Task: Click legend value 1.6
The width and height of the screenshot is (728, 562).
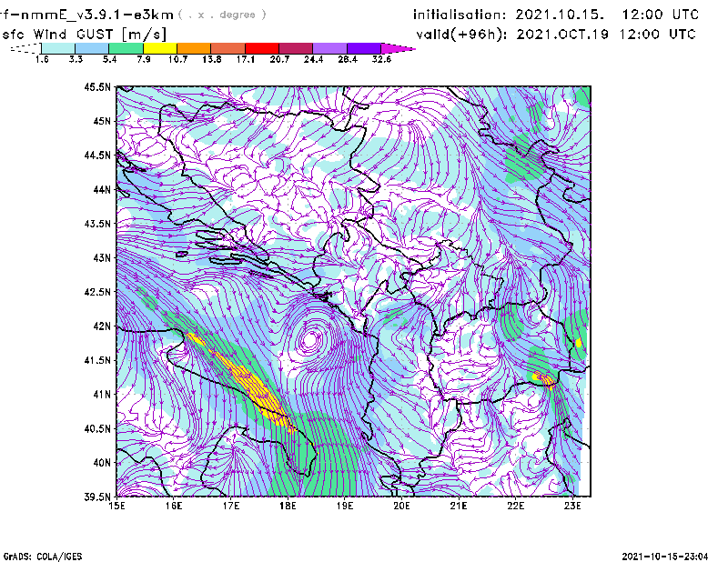Action: coord(42,59)
